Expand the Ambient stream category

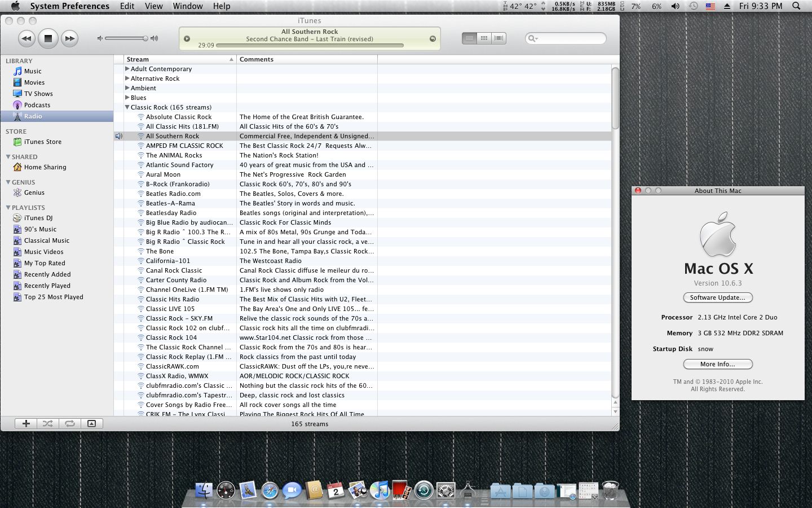(127, 88)
